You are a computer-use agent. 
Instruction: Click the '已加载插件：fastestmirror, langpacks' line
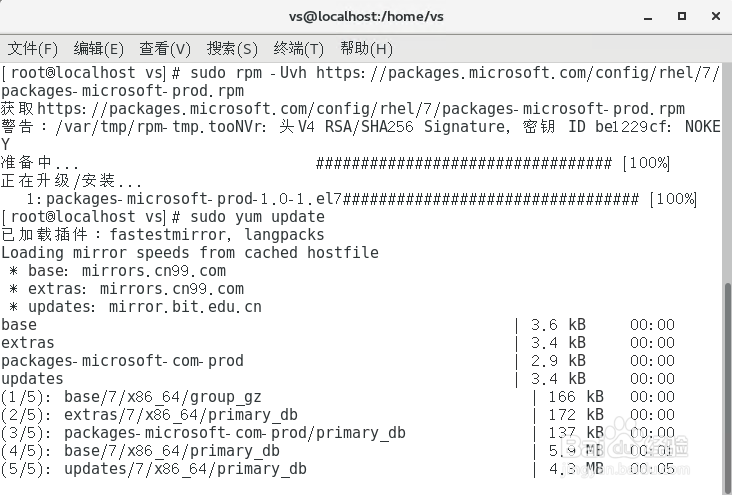pos(163,235)
